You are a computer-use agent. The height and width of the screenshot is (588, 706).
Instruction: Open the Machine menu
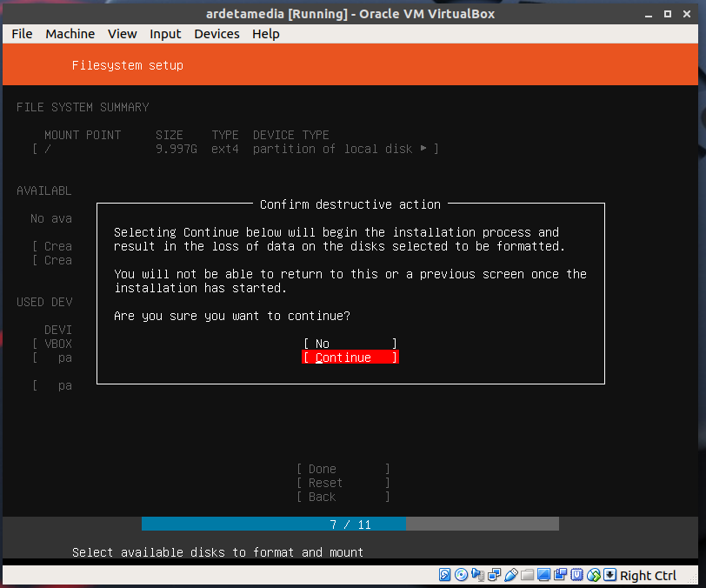coord(70,34)
